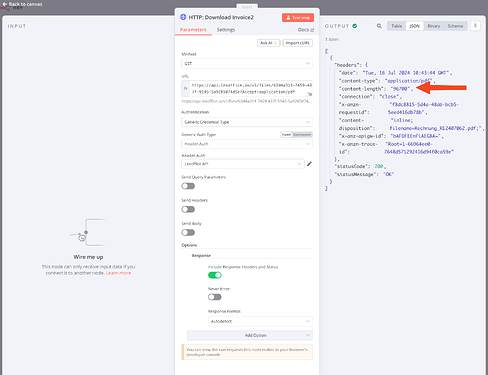Click the green output success check icon
Viewport: 488px width, 375px height.
coord(355,26)
